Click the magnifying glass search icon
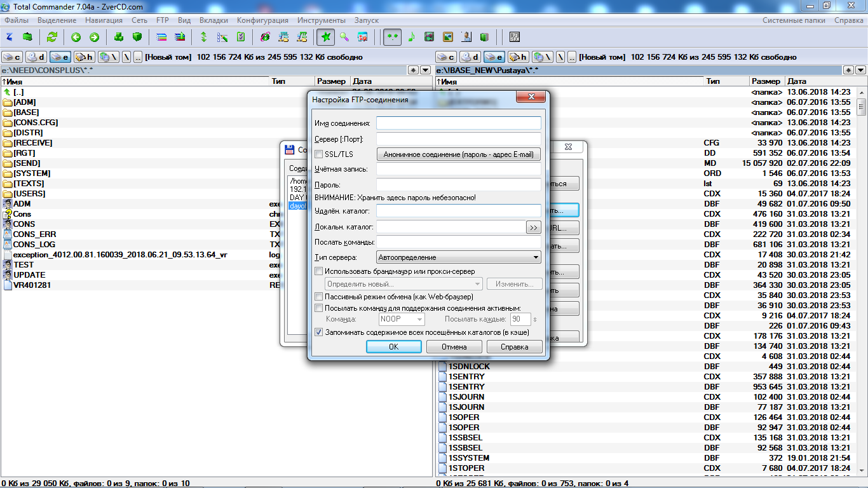The height and width of the screenshot is (488, 868). click(344, 37)
